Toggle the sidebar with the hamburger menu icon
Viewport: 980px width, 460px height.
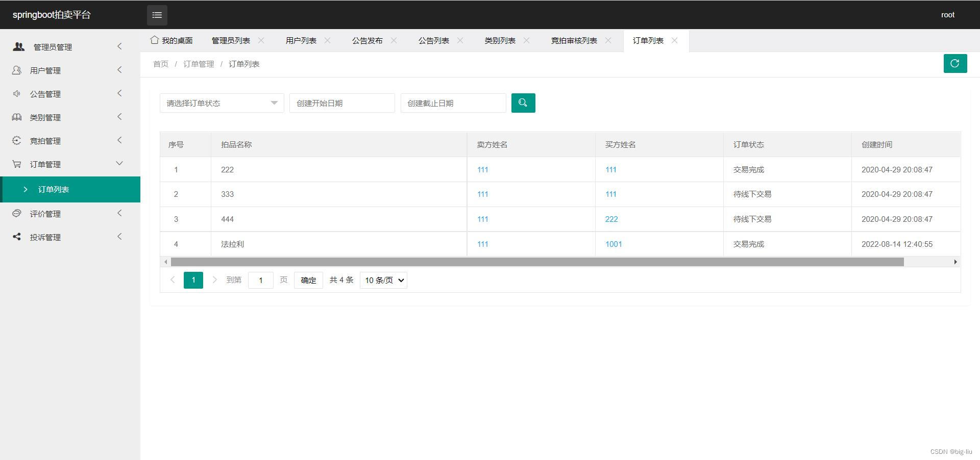pyautogui.click(x=157, y=15)
